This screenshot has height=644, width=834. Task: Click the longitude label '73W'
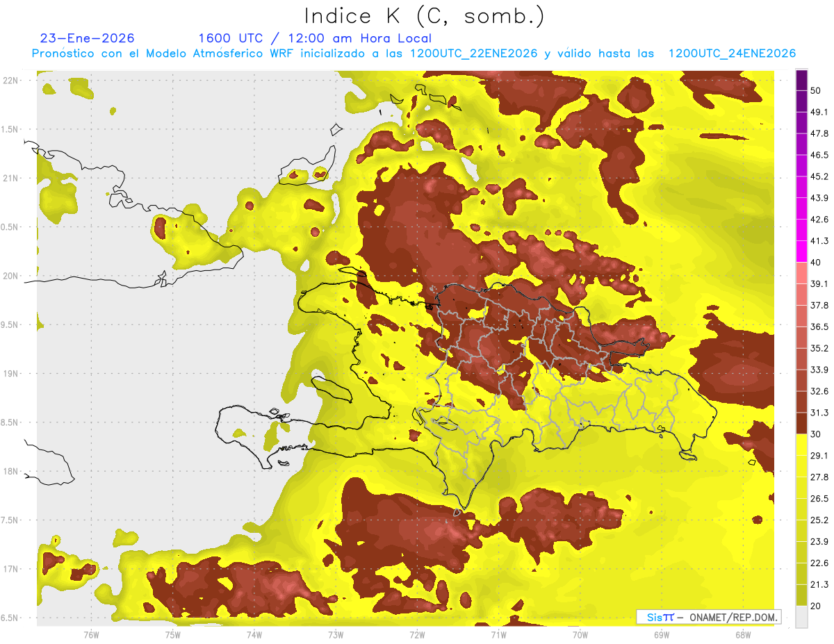pyautogui.click(x=336, y=634)
